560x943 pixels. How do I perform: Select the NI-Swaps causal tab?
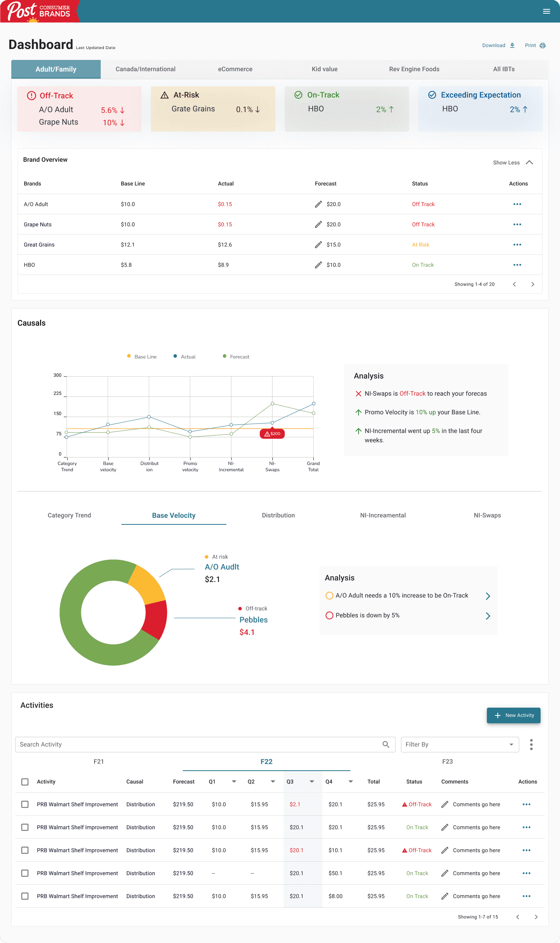pyautogui.click(x=487, y=515)
